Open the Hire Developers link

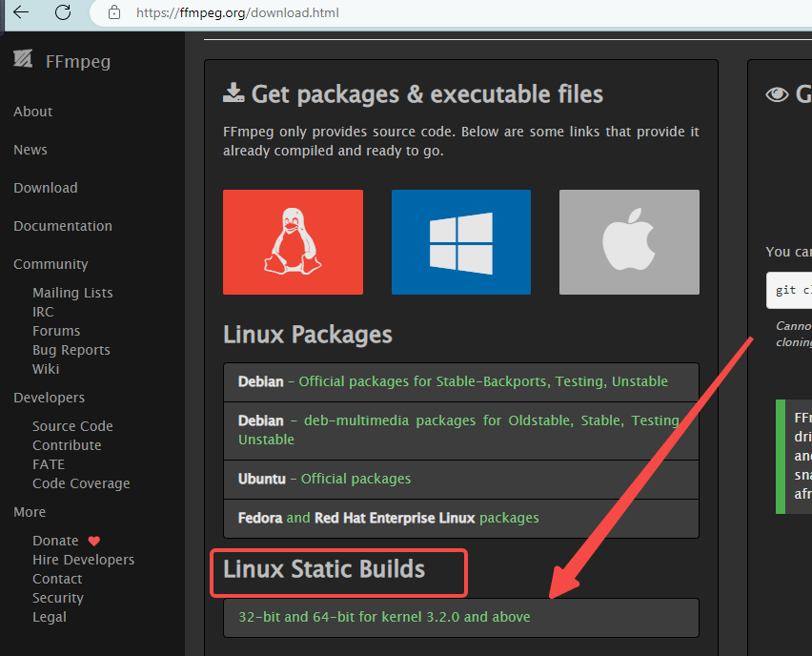click(83, 560)
